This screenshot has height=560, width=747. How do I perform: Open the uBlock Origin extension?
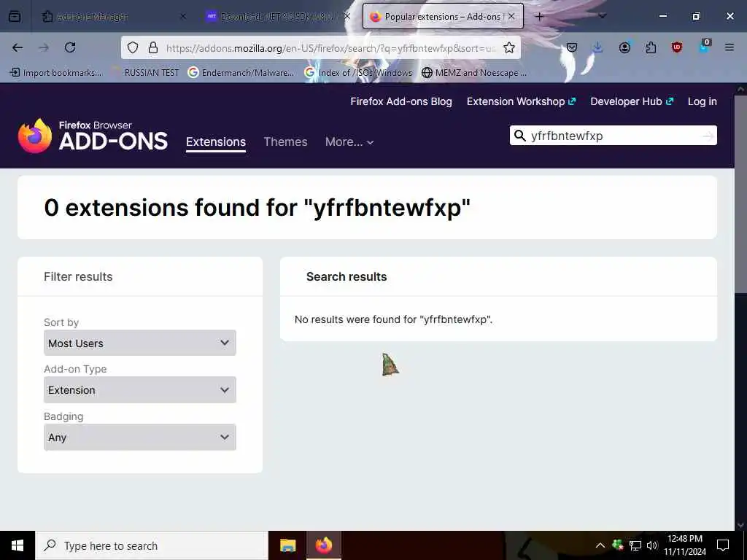coord(677,47)
